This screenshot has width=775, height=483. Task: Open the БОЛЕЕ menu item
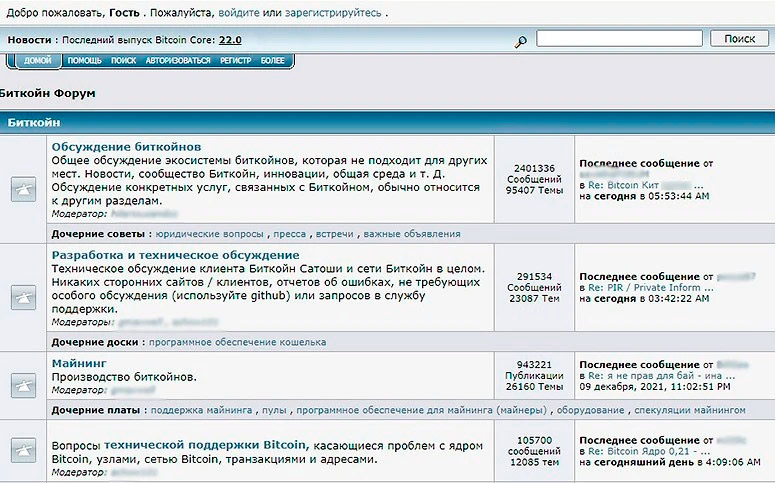click(x=273, y=60)
